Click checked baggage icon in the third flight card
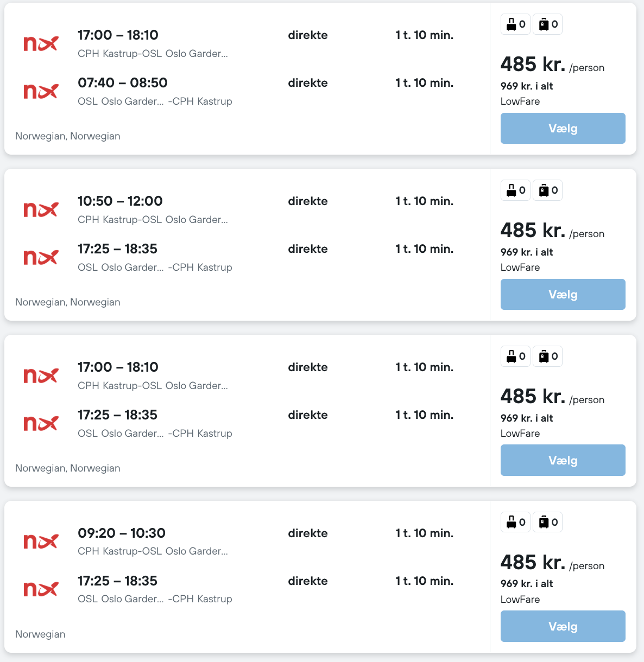644x662 pixels. coord(544,357)
